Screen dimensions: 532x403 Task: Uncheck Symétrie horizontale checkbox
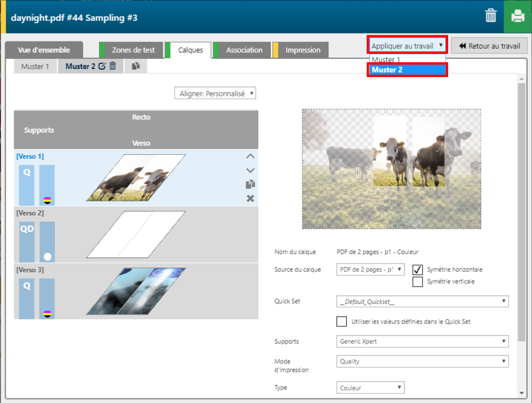coord(418,270)
